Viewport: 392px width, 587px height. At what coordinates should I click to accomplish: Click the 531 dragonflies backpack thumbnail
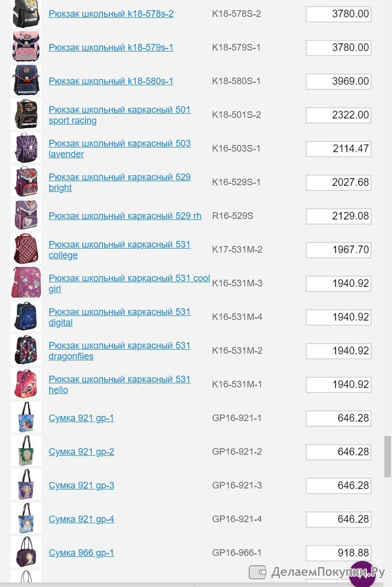26,350
